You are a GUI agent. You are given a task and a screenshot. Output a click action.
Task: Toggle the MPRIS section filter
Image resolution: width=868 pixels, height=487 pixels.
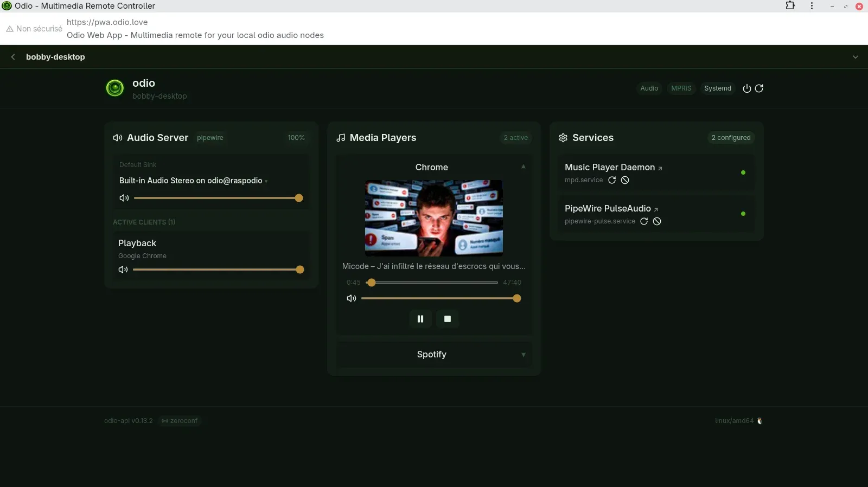coord(681,88)
